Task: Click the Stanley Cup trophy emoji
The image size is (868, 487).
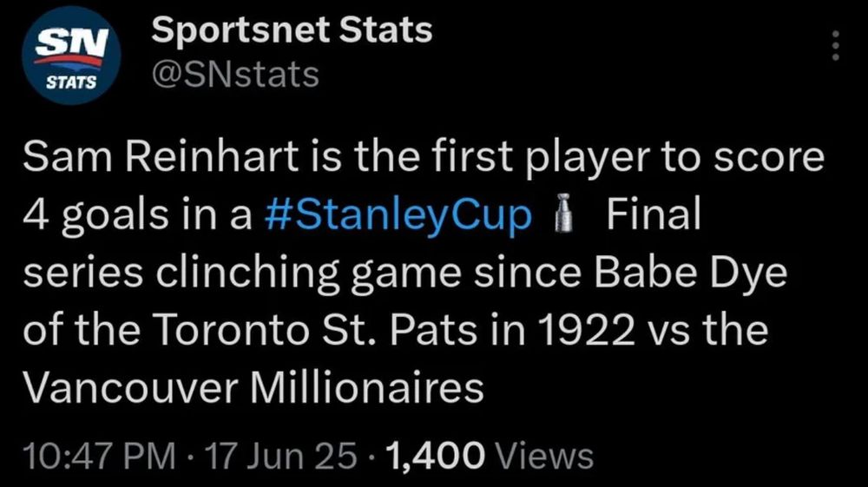Action: (x=563, y=214)
